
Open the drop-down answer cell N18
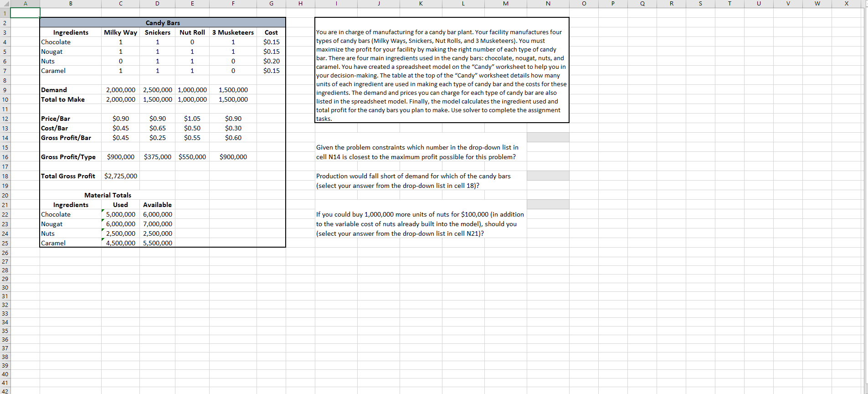point(548,176)
